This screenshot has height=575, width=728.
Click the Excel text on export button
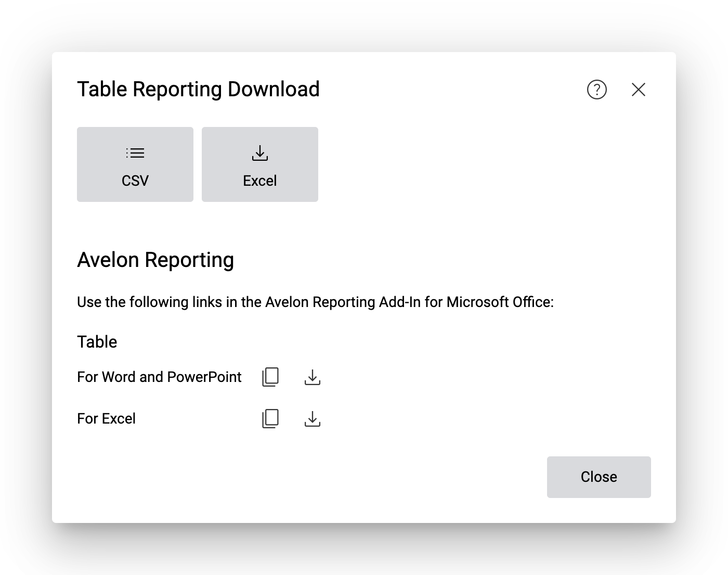[x=260, y=181]
